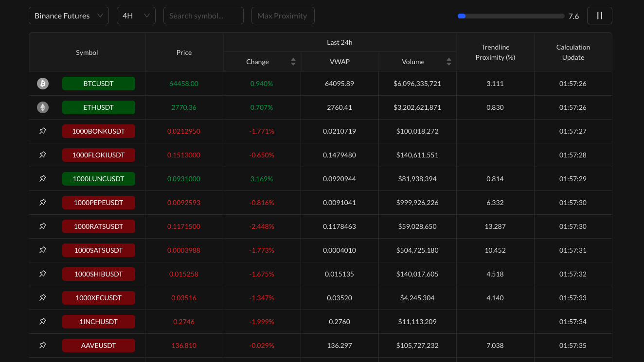Click the 7.6 progress value
This screenshot has width=644, height=362.
pyautogui.click(x=573, y=16)
